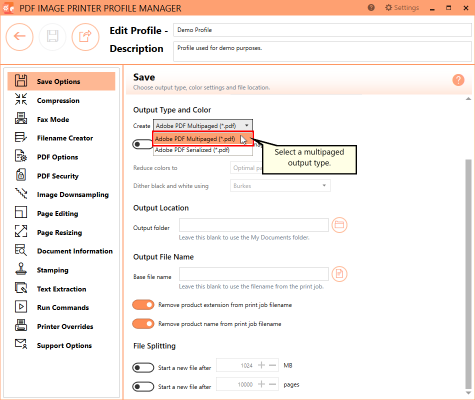
Task: Click the Filename Creator pencil icon
Action: (x=21, y=137)
